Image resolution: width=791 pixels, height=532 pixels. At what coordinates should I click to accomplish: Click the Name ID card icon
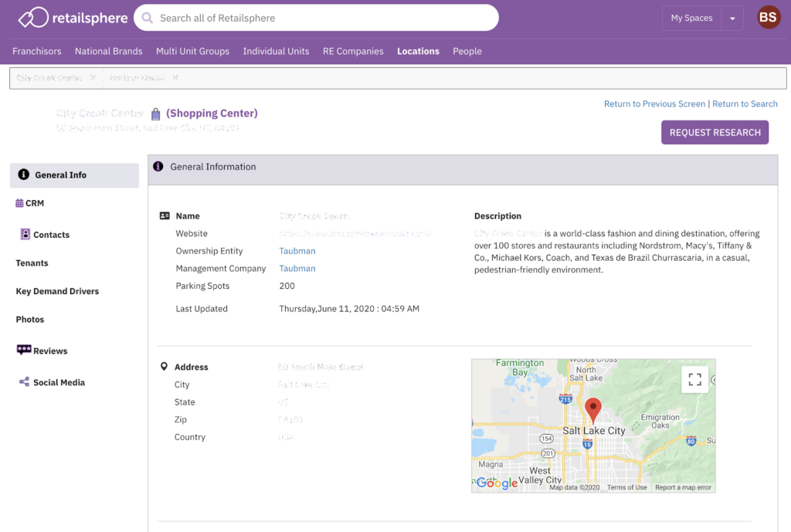tap(165, 216)
